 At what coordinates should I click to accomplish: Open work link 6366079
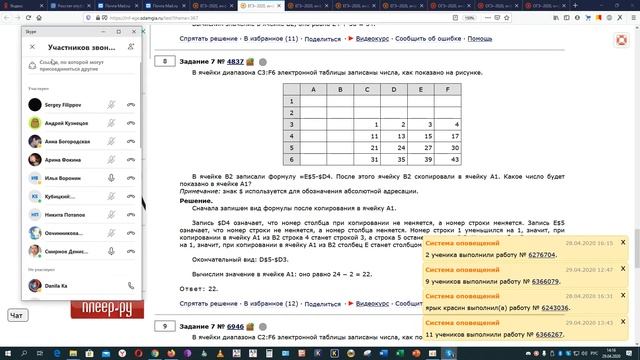(545, 282)
